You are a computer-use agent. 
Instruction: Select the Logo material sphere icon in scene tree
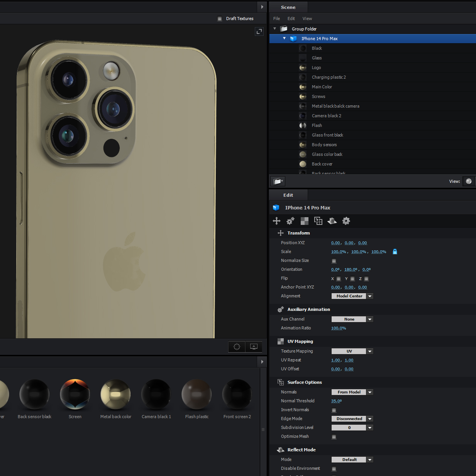pos(303,68)
